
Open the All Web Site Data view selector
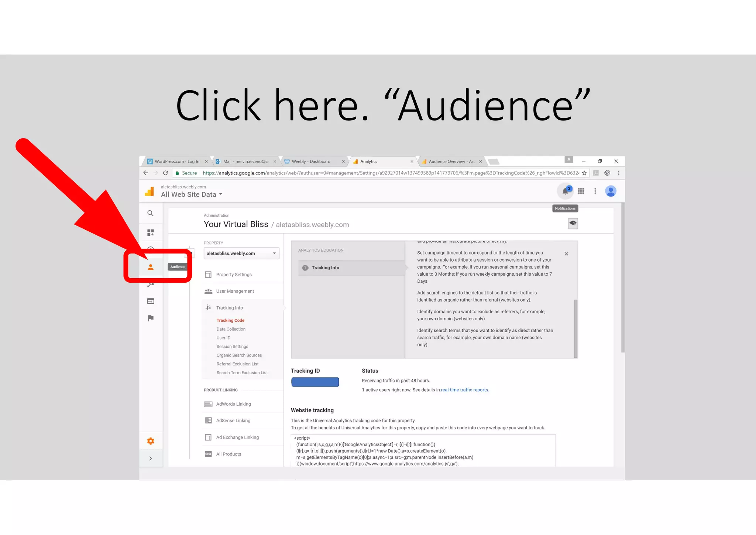coord(192,194)
